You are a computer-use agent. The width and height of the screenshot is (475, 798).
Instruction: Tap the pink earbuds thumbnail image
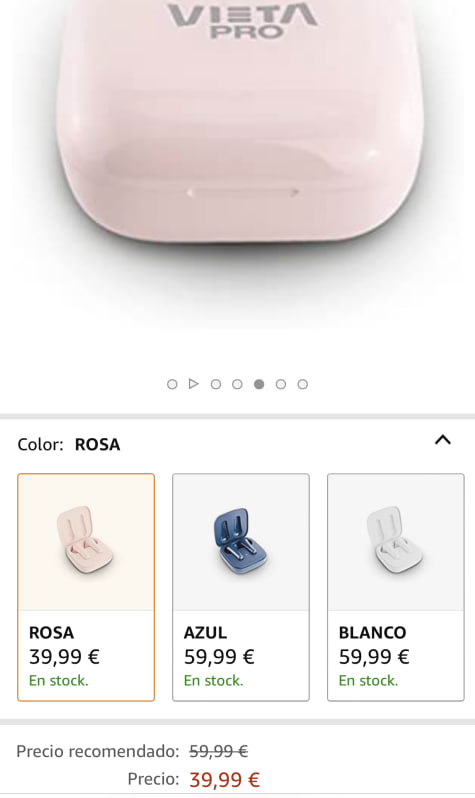[x=86, y=542]
